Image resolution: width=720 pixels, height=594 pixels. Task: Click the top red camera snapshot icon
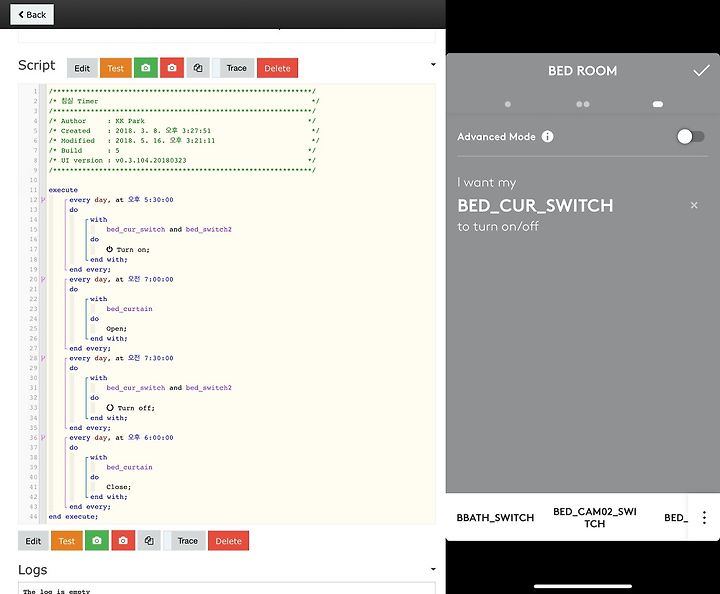click(172, 68)
